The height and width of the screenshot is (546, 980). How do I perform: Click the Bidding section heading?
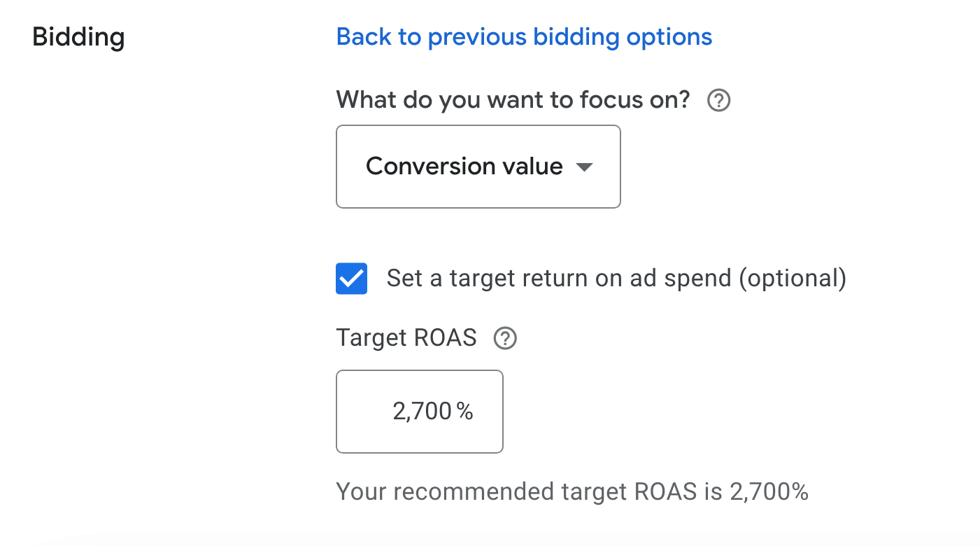(79, 36)
